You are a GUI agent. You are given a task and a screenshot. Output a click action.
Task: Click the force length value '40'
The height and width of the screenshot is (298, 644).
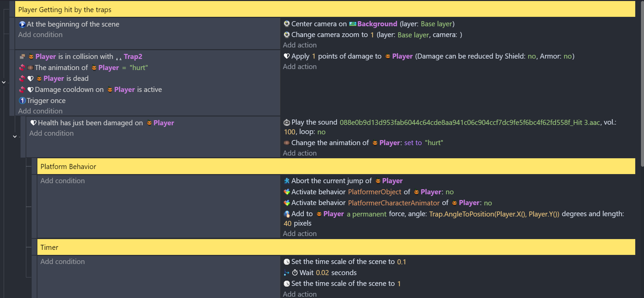point(288,223)
